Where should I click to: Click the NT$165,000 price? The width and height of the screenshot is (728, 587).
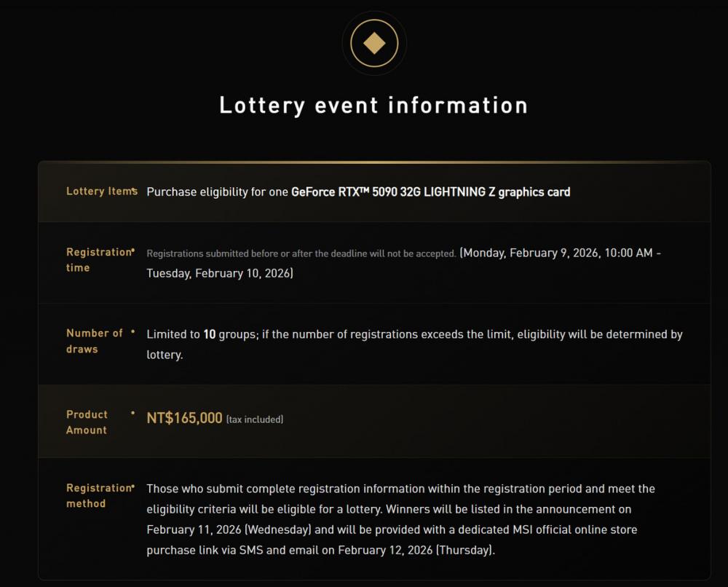(x=184, y=418)
